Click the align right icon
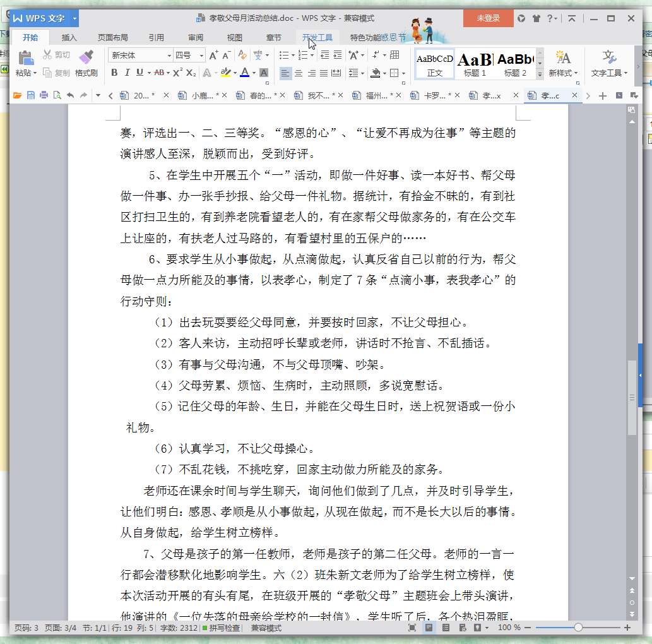Image resolution: width=652 pixels, height=644 pixels. [311, 73]
